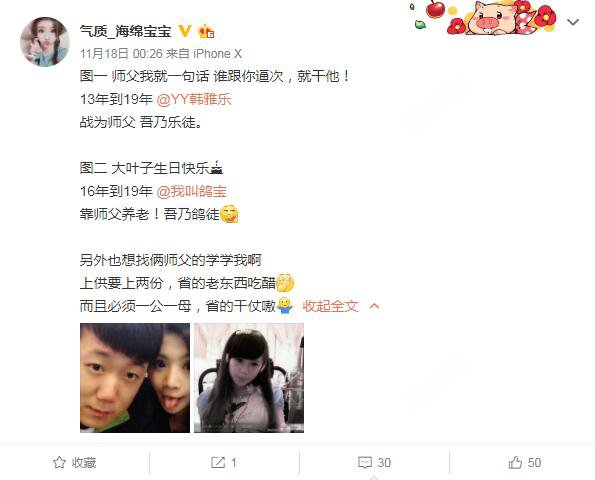Click the repost share icon
The width and height of the screenshot is (595, 480).
(x=218, y=462)
